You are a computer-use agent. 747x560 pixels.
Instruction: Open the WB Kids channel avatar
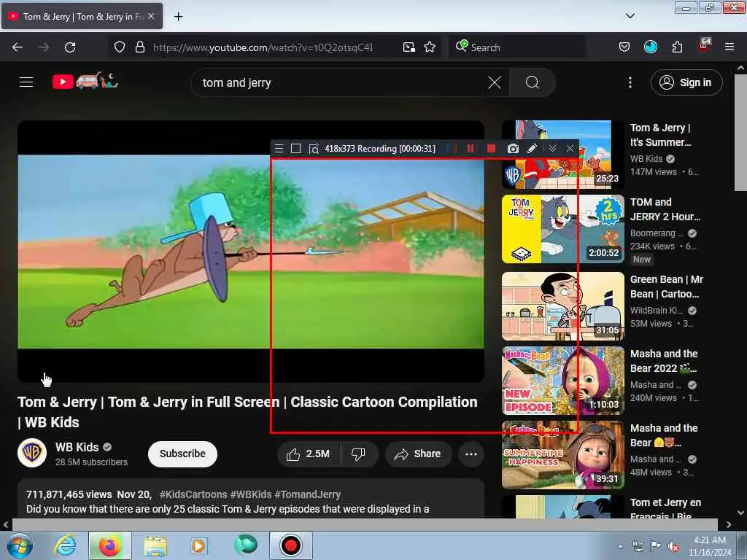[32, 453]
